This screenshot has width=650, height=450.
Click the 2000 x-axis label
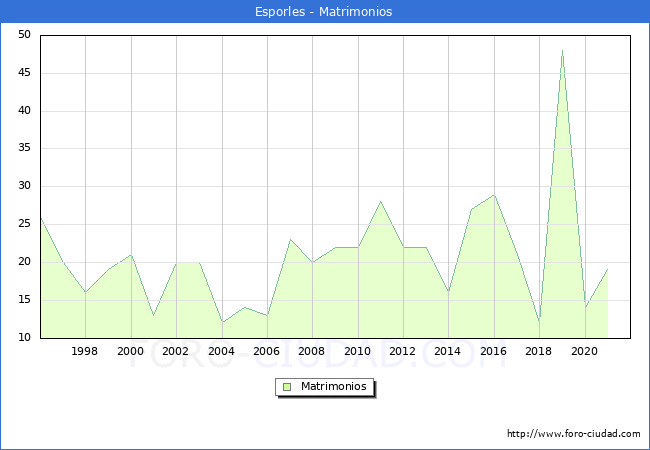pyautogui.click(x=130, y=351)
